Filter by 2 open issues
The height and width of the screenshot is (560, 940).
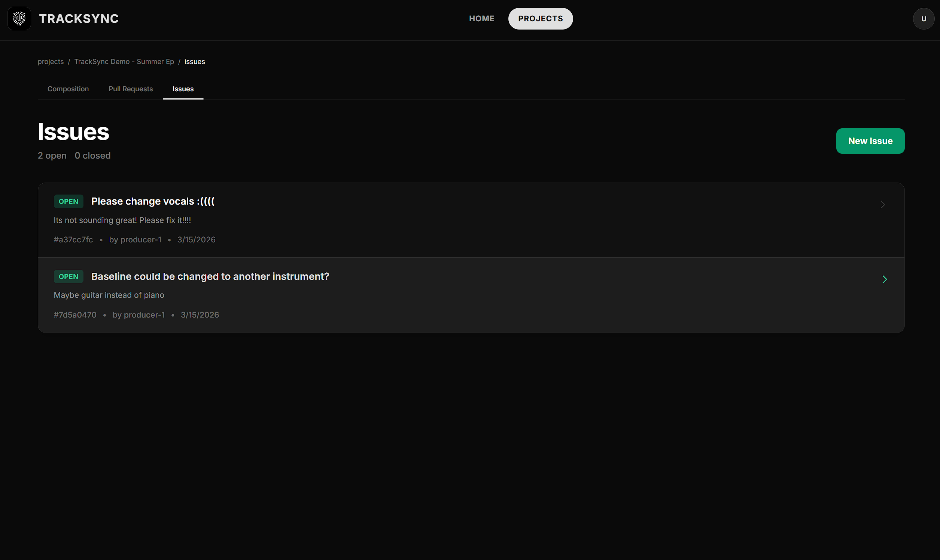tap(52, 156)
